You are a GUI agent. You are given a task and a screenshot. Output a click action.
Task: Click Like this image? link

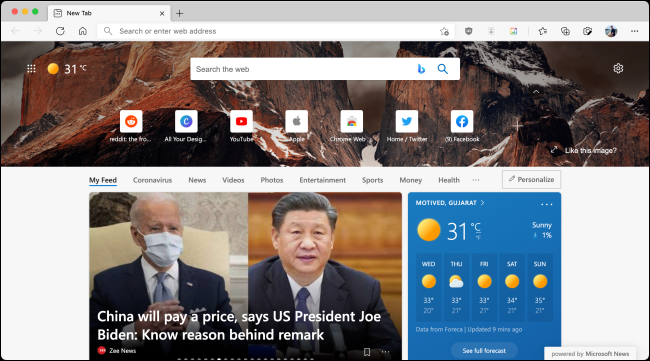point(590,150)
